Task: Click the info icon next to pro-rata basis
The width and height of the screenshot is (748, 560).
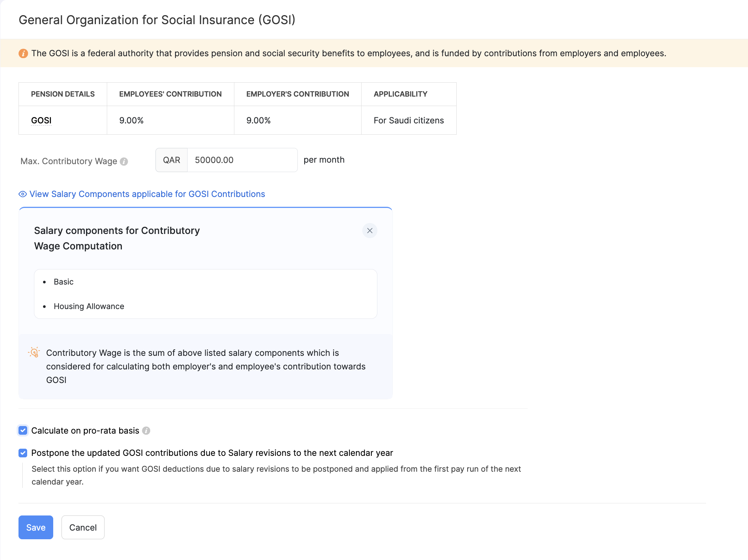Action: [x=146, y=431]
